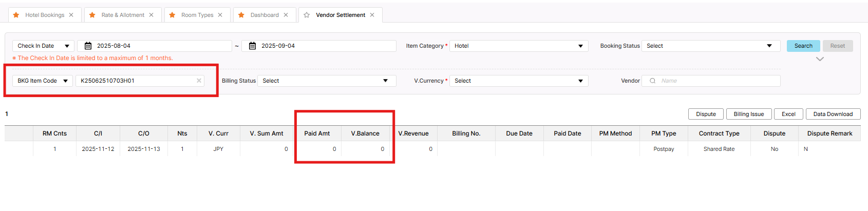Click the star icon on Hotel Bookings tab
868x211 pixels.
click(16, 15)
